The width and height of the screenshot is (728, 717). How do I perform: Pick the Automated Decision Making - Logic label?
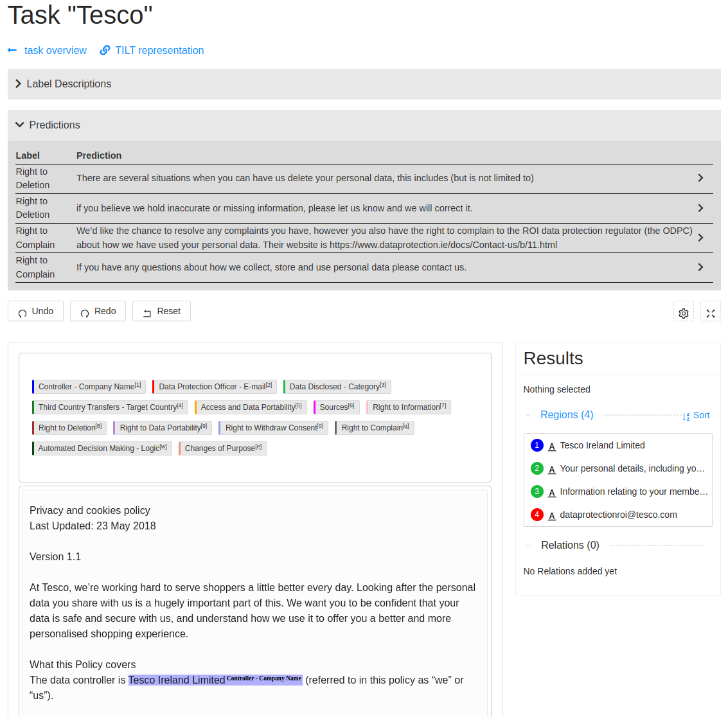[102, 448]
